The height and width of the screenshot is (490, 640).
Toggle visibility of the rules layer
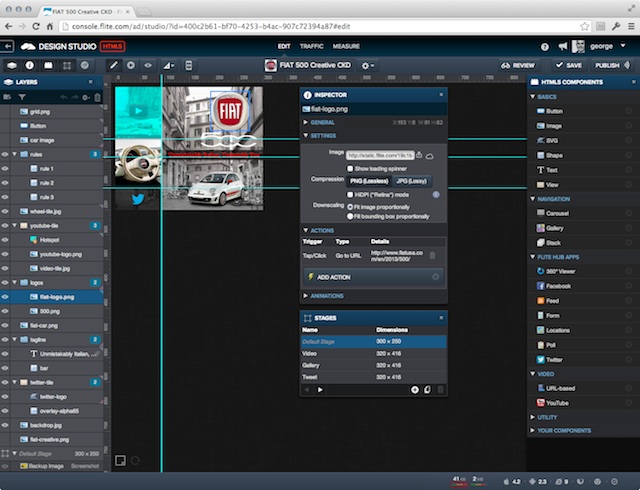tap(6, 155)
